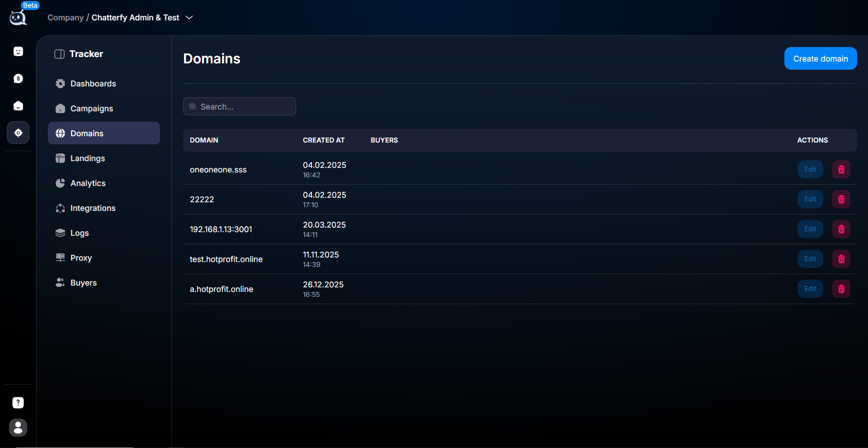Click the oneoneone.sss domain name
Screen dimensions: 868x448
(218, 170)
